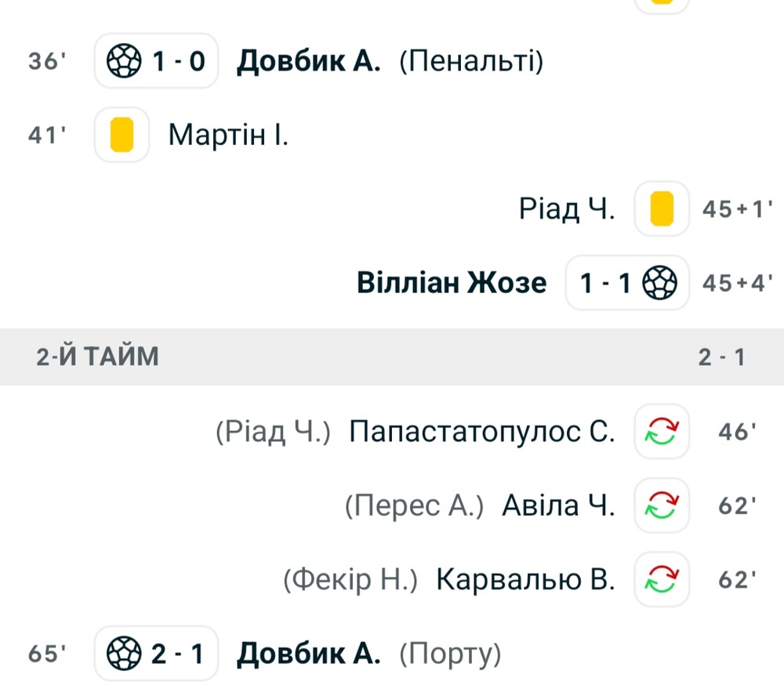The height and width of the screenshot is (692, 784).
Task: Open player Папастатопулос С.
Action: click(x=482, y=431)
